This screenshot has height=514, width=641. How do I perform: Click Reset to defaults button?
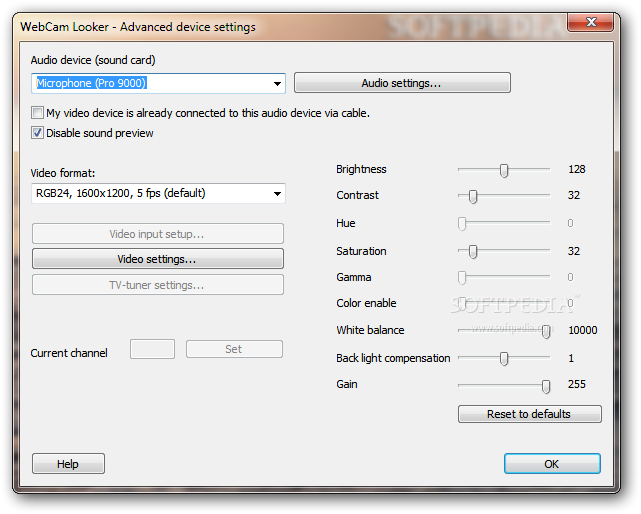point(529,414)
